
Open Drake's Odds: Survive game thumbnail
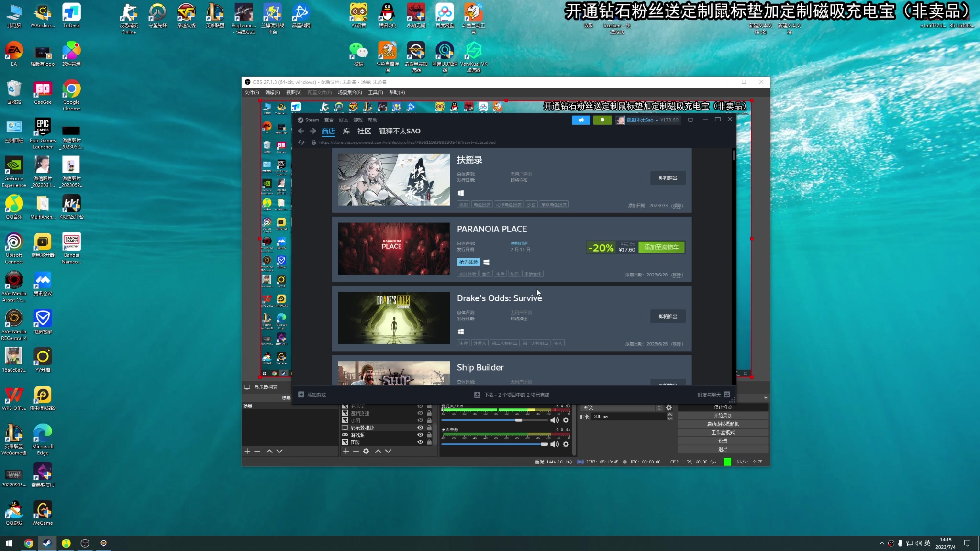pos(394,318)
